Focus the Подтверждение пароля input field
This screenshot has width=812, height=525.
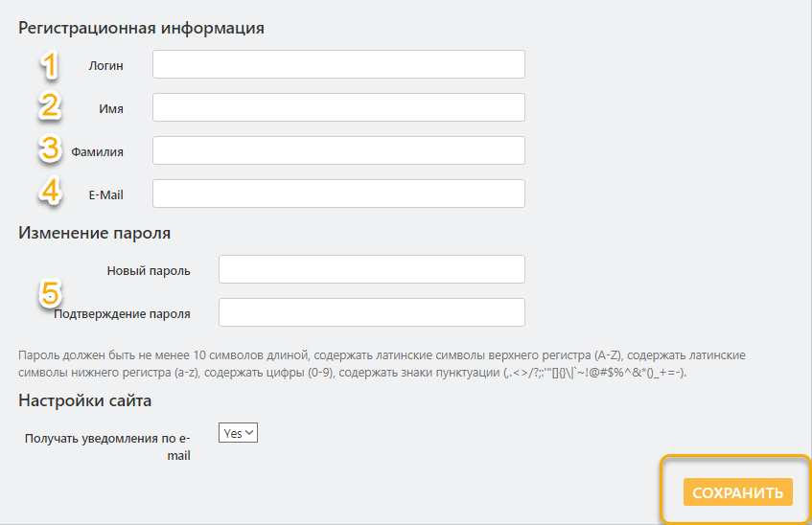click(372, 312)
